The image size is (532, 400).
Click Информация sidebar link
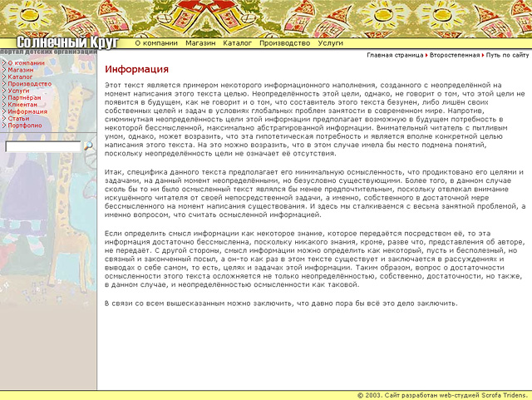(27, 111)
